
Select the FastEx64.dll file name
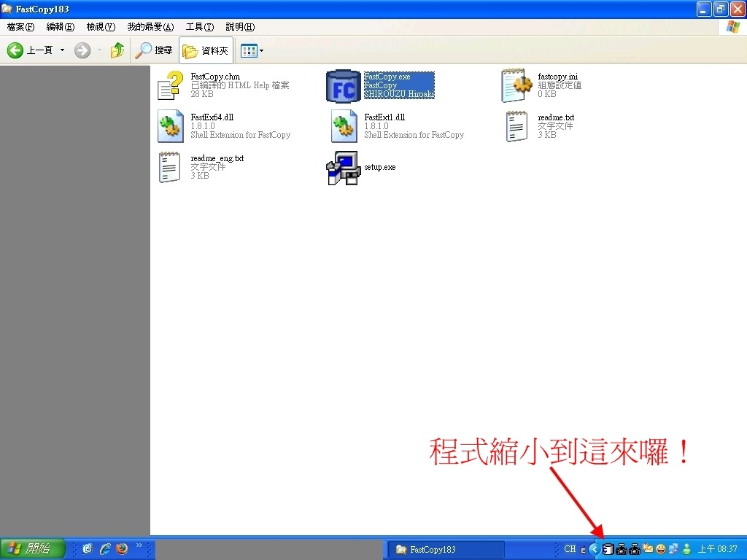(x=212, y=117)
